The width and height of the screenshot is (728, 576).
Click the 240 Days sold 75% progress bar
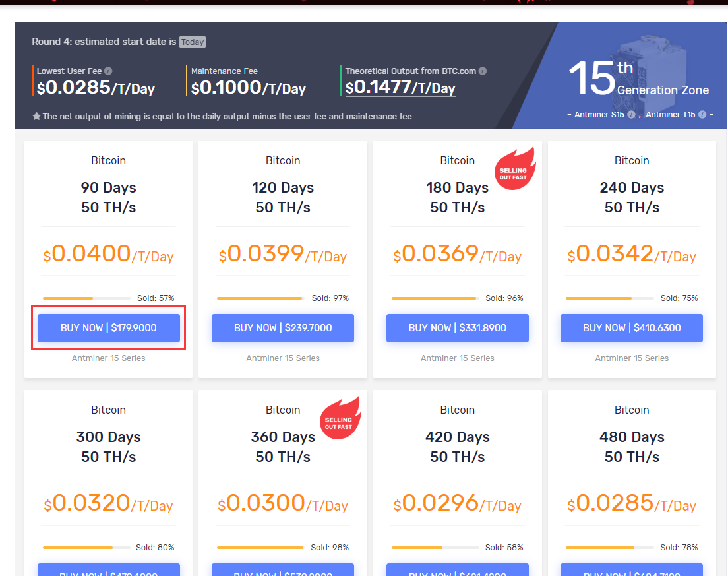pos(609,298)
